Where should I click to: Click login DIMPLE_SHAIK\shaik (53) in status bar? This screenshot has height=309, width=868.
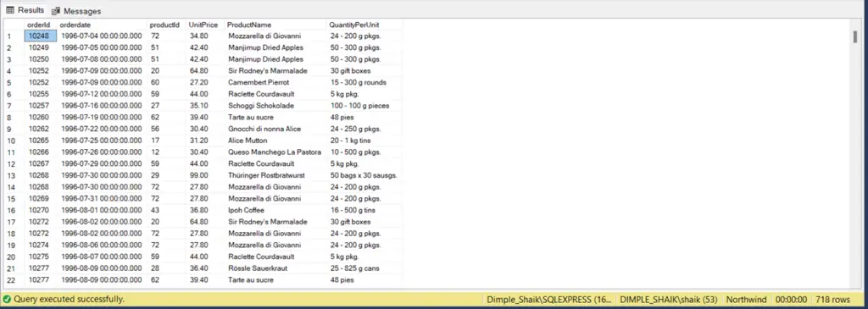point(670,300)
